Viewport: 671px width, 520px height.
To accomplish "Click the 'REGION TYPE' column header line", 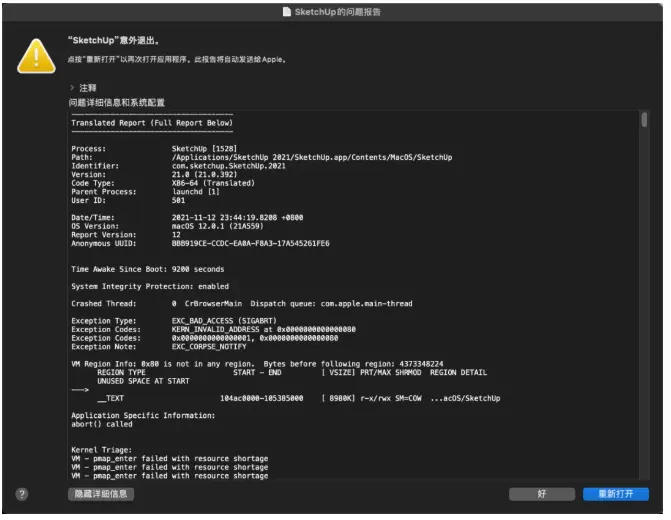I will tap(292, 372).
